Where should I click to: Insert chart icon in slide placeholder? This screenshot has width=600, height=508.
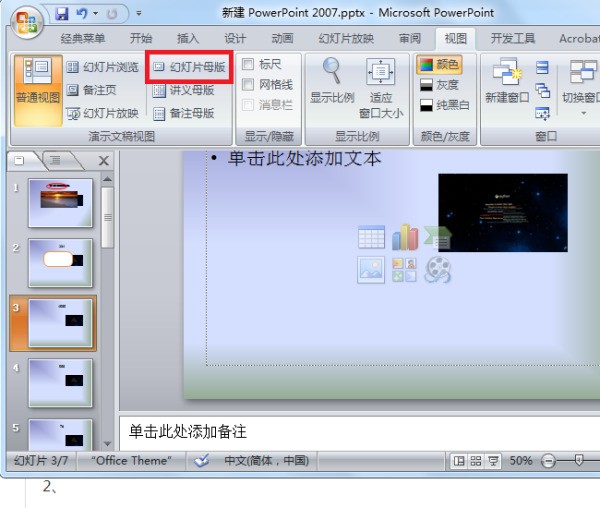[404, 237]
